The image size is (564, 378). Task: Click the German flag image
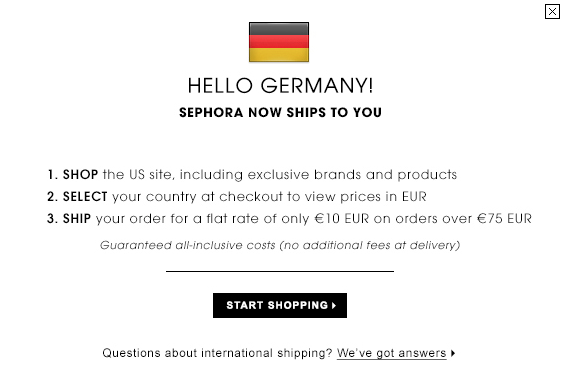tap(279, 42)
